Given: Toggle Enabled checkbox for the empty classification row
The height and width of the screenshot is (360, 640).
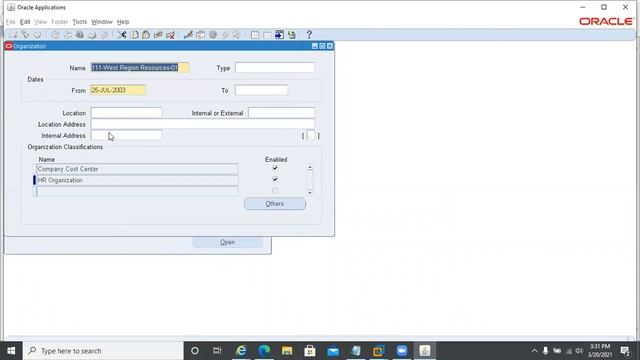Looking at the screenshot, I should (x=275, y=190).
